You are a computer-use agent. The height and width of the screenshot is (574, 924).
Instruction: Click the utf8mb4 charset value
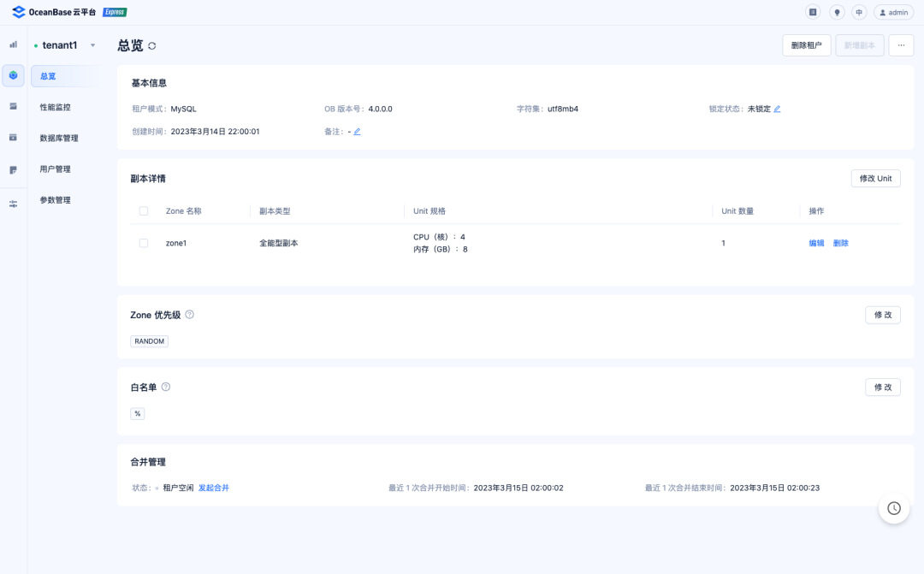563,109
